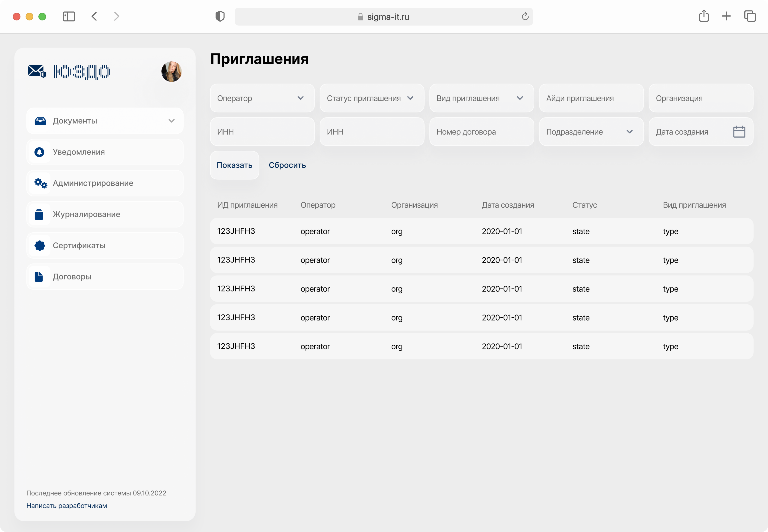Screen dimensions: 768x532
Task: Click the Уведомления bell icon
Action: pyautogui.click(x=39, y=152)
